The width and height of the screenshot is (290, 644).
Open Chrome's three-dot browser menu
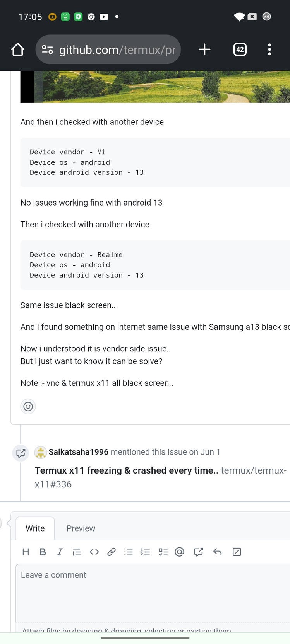269,49
